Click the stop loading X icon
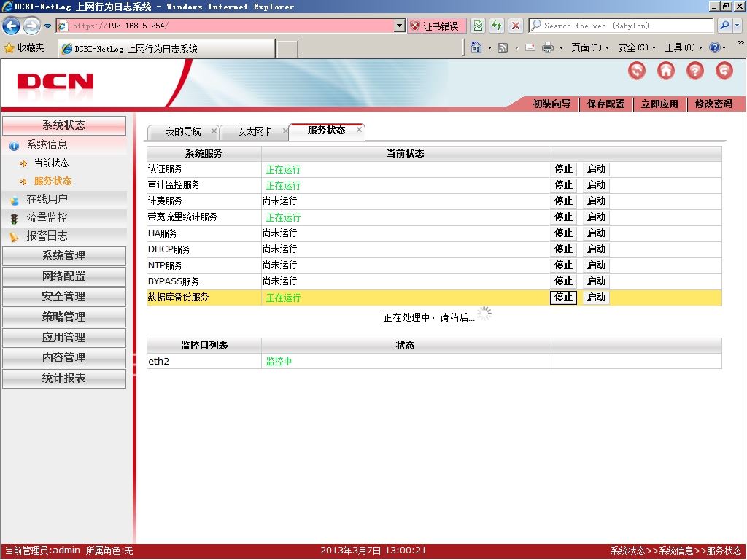This screenshot has width=747, height=560. tap(516, 26)
